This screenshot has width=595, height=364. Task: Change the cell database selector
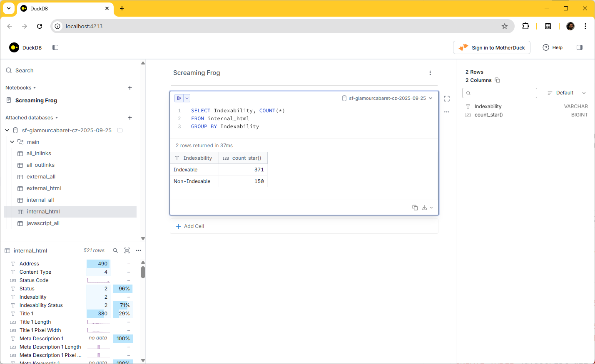387,98
